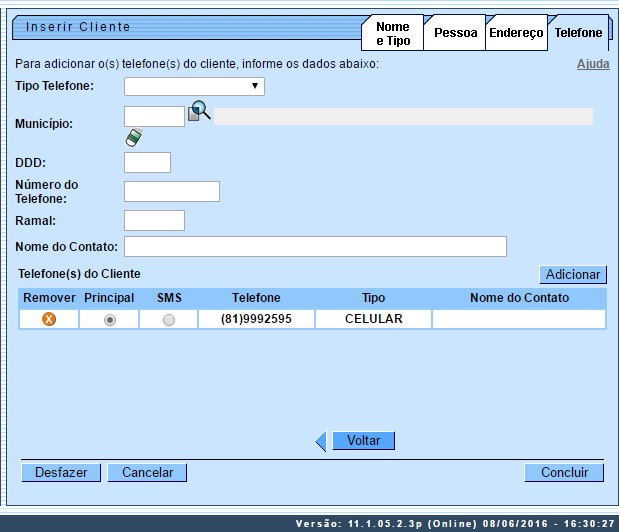Image resolution: width=619 pixels, height=532 pixels.
Task: Click the Nome do Contato text field
Action: pyautogui.click(x=315, y=246)
